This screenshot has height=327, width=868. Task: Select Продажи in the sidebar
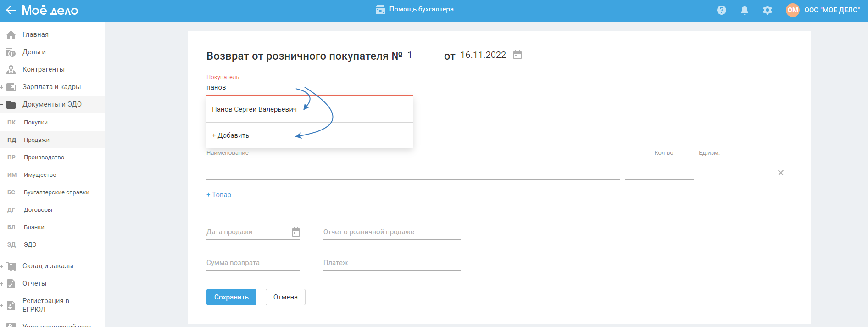(x=37, y=140)
